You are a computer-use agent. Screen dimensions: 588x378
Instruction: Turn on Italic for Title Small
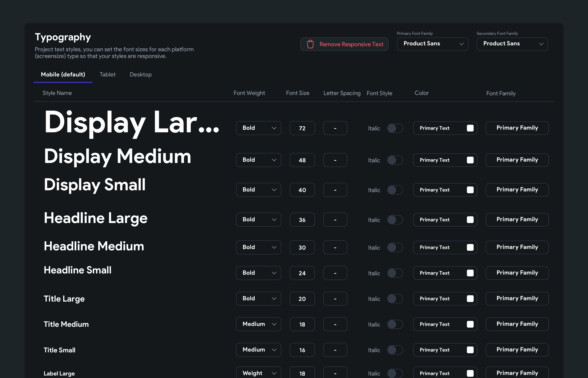395,350
